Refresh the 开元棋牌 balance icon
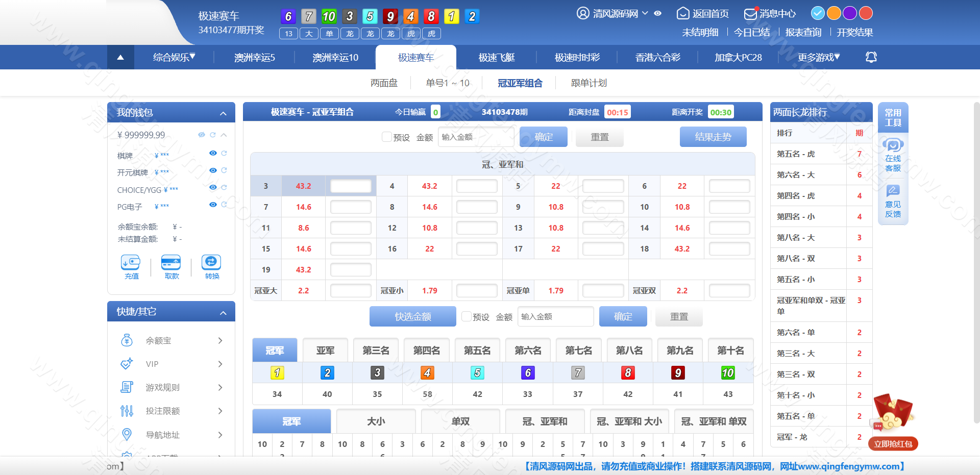The image size is (980, 475). point(224,170)
